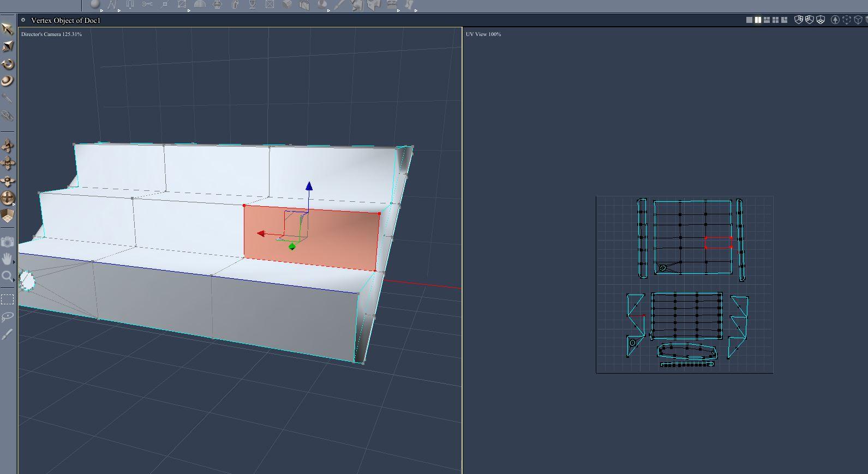The width and height of the screenshot is (868, 474).
Task: Click the add-vertex tool beside the scissors
Action: (x=165, y=5)
